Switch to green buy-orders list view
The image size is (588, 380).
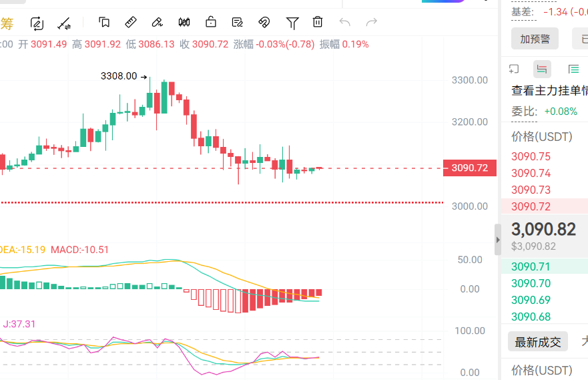click(x=573, y=69)
